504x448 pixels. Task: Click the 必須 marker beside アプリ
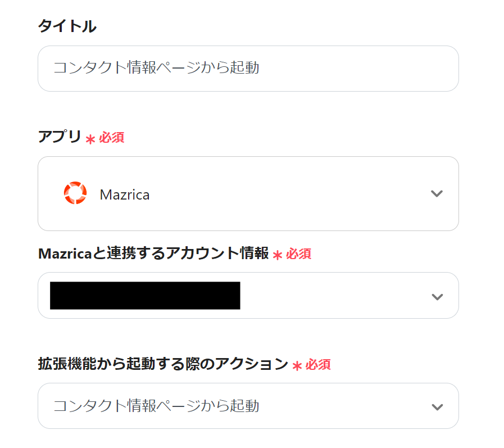pyautogui.click(x=112, y=138)
